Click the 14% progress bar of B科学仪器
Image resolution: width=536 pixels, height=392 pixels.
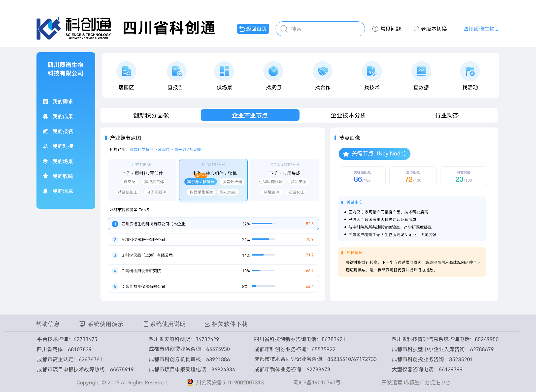coord(263,255)
